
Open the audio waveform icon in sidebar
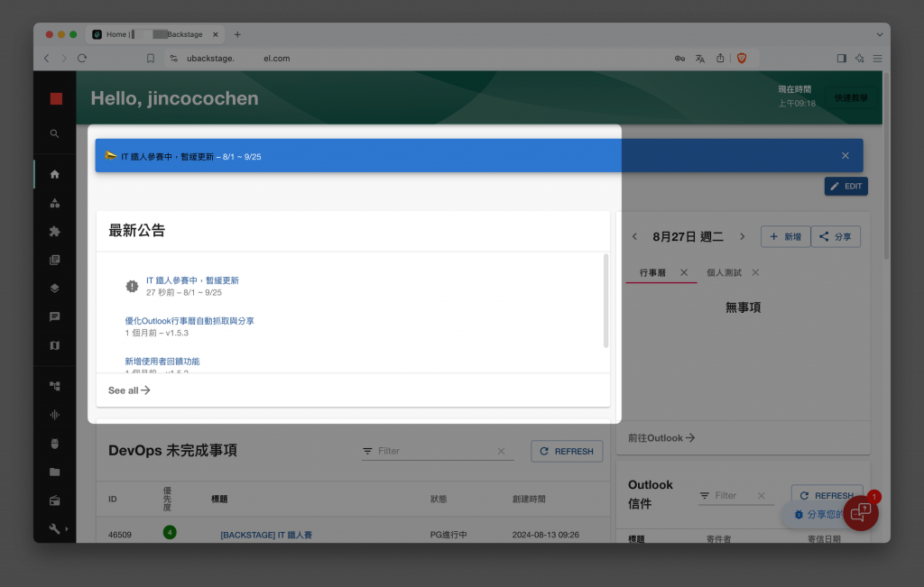[54, 415]
